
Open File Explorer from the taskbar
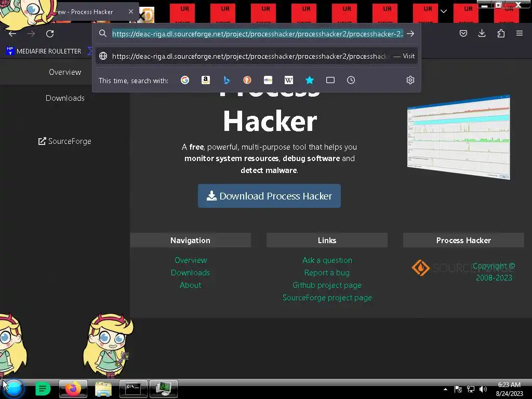[103, 389]
